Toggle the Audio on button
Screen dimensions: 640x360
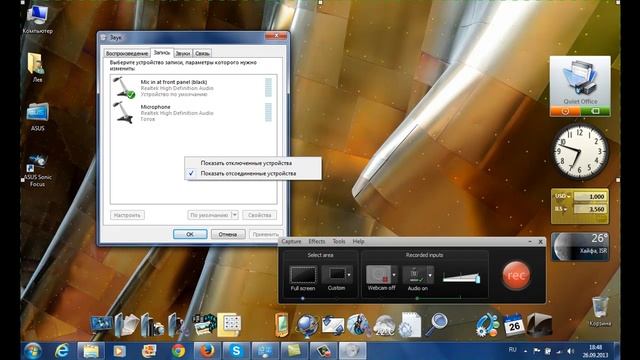(417, 278)
